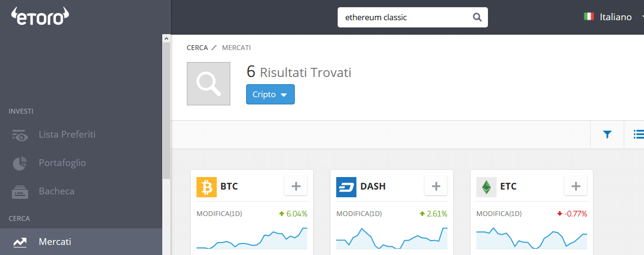Switch to list view icon
Image resolution: width=644 pixels, height=255 pixels.
[639, 134]
